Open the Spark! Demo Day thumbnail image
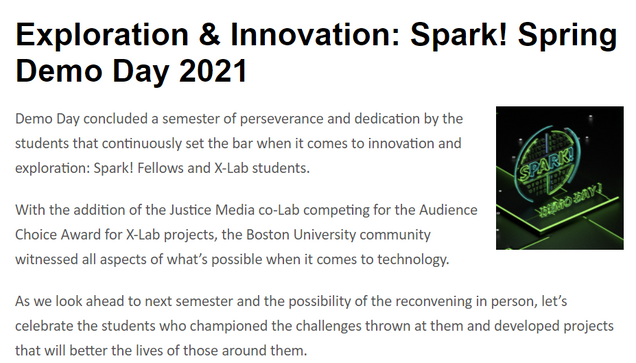 [x=560, y=178]
